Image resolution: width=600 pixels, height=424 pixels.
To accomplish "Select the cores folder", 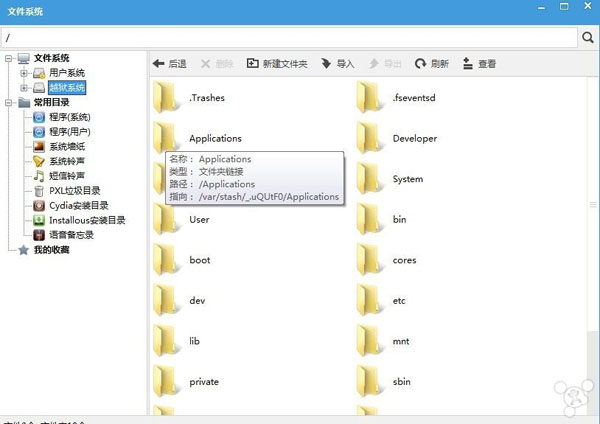I will point(386,260).
